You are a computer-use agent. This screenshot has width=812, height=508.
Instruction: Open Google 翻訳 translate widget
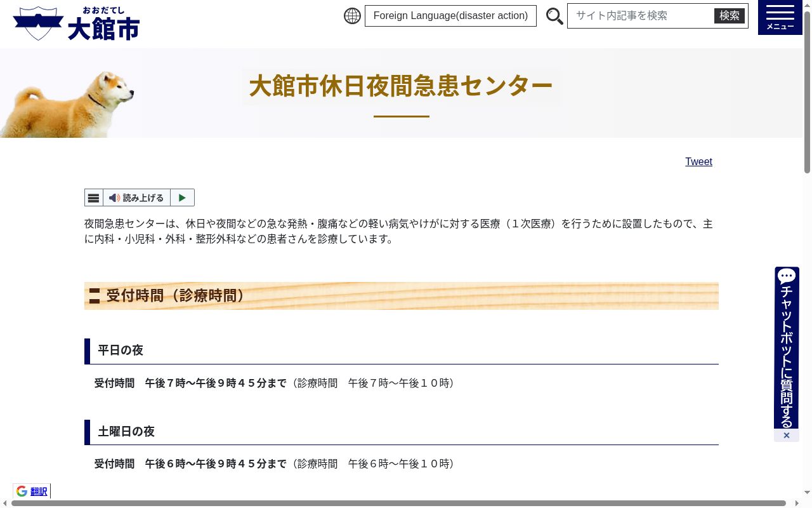(32, 491)
